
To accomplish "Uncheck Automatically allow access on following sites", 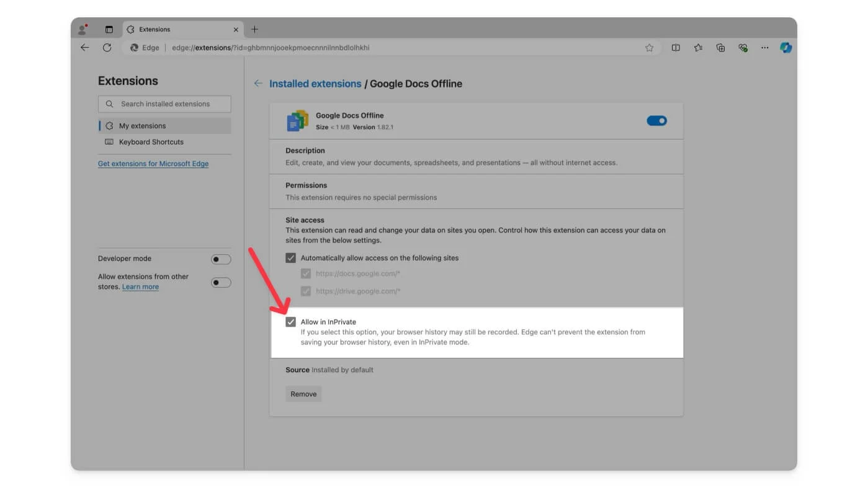I will pyautogui.click(x=290, y=258).
